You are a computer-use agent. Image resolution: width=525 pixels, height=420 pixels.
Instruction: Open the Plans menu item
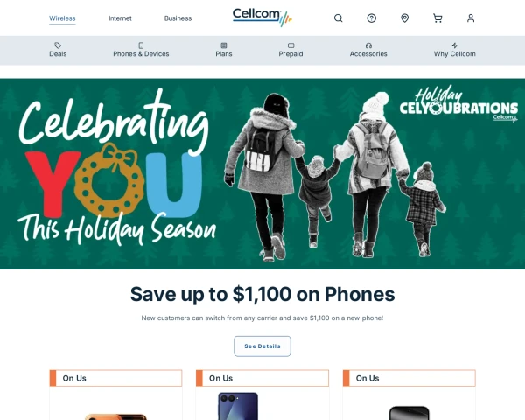coord(224,50)
